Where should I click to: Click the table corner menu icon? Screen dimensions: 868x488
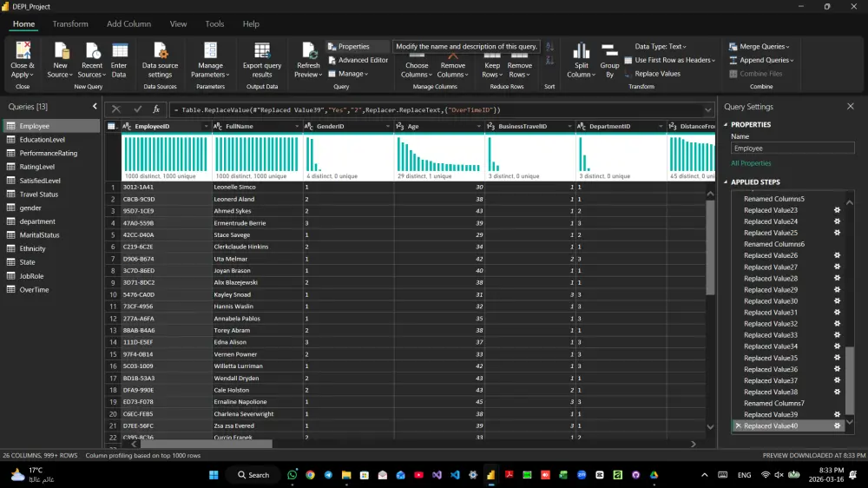(x=112, y=126)
